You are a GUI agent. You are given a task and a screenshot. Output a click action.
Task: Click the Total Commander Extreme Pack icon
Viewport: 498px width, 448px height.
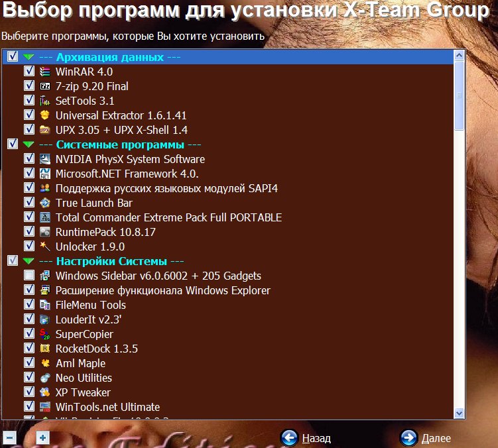tap(45, 217)
